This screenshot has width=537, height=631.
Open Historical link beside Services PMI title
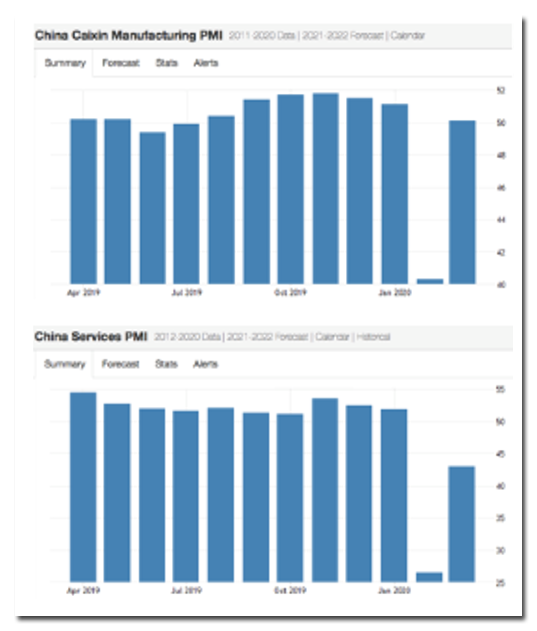pyautogui.click(x=373, y=337)
